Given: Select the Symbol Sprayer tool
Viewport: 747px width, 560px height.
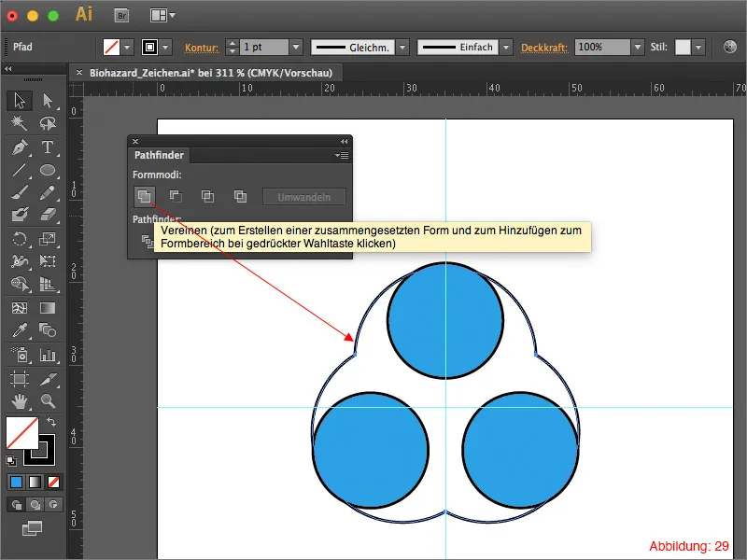Looking at the screenshot, I should coord(20,355).
